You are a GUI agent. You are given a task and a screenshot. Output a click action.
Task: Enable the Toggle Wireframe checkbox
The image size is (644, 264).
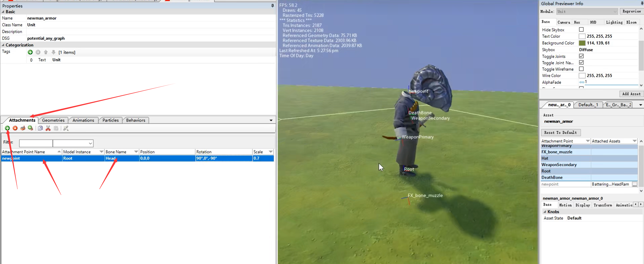[x=581, y=69]
